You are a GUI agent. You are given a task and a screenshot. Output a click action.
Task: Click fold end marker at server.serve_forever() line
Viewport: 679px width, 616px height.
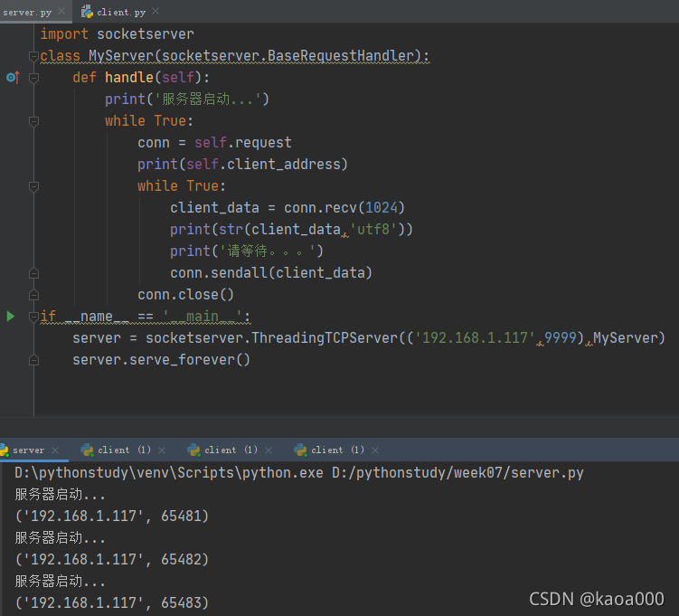point(33,360)
